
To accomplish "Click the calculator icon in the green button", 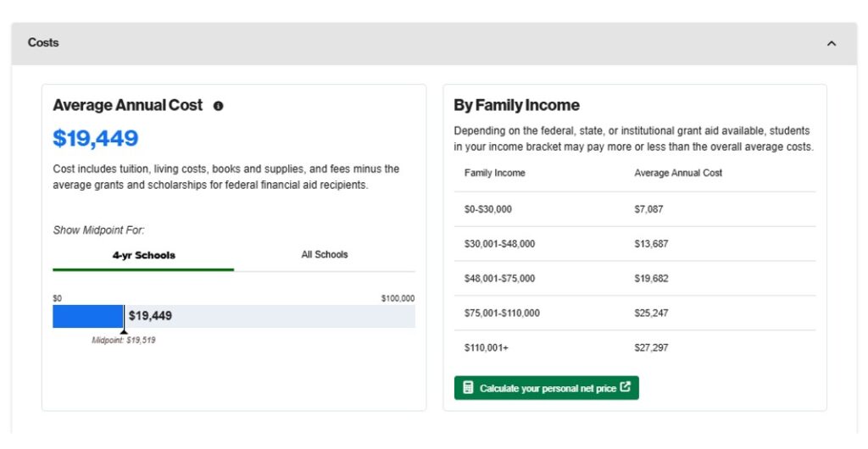I will point(468,388).
